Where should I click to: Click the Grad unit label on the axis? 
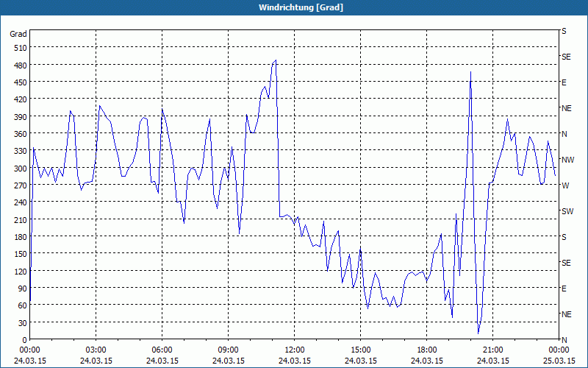(x=18, y=34)
